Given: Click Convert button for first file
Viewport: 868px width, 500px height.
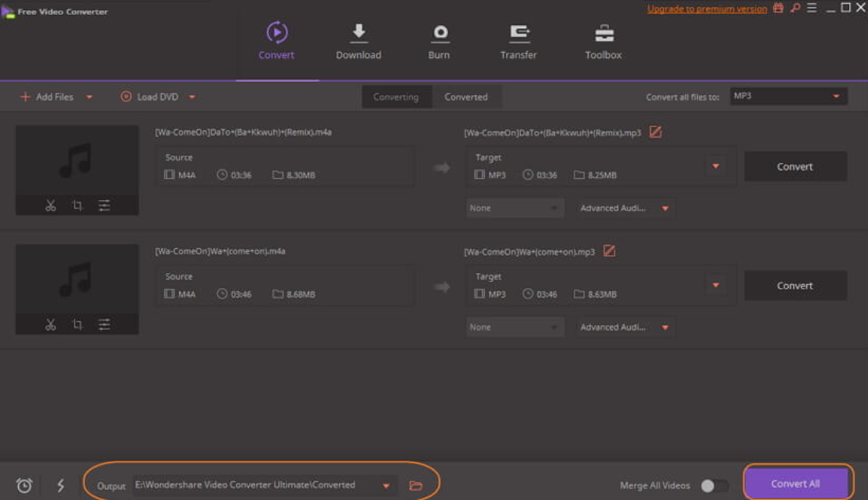Looking at the screenshot, I should pos(795,166).
